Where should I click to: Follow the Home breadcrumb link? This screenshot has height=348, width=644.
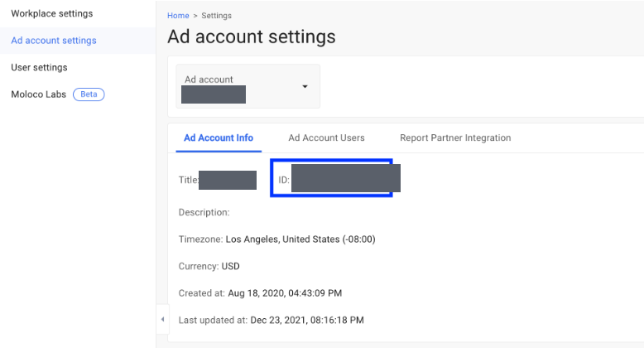coord(178,16)
